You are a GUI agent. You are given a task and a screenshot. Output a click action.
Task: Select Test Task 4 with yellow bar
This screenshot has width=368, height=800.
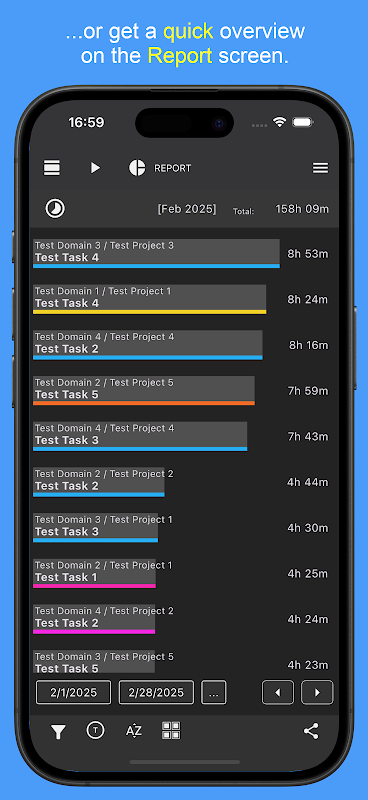(x=150, y=299)
